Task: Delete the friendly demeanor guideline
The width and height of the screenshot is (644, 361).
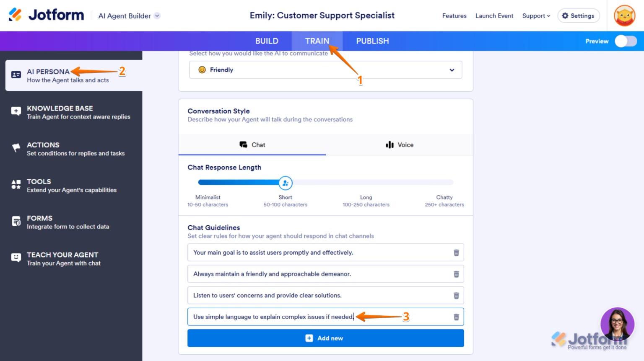Action: pyautogui.click(x=456, y=274)
